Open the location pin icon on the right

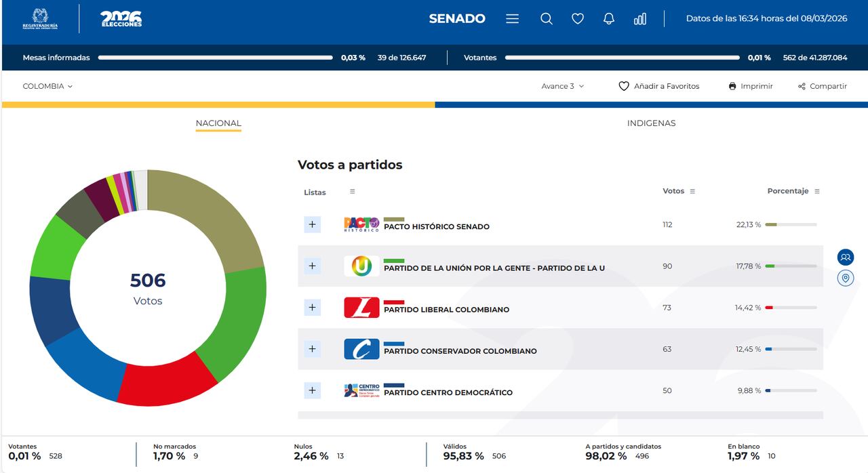(x=845, y=278)
